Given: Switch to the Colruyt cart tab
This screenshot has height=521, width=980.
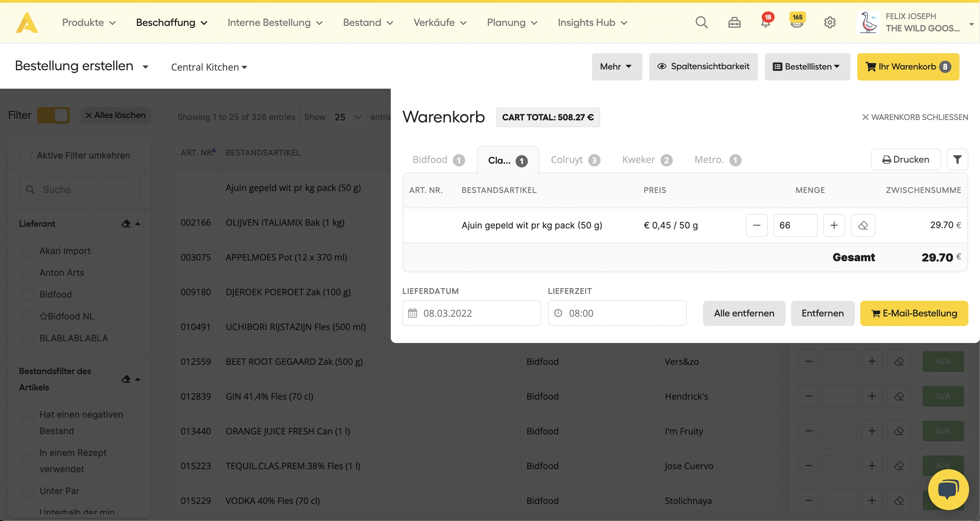Looking at the screenshot, I should 575,160.
